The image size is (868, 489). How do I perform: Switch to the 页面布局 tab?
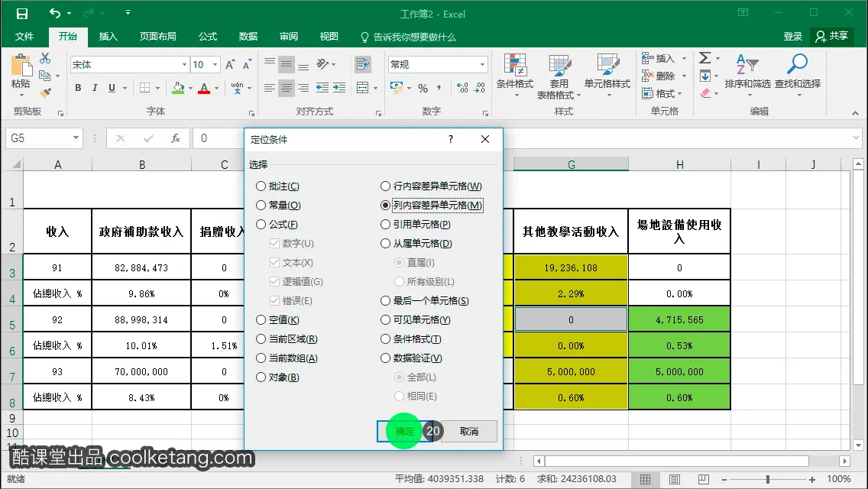click(x=157, y=37)
